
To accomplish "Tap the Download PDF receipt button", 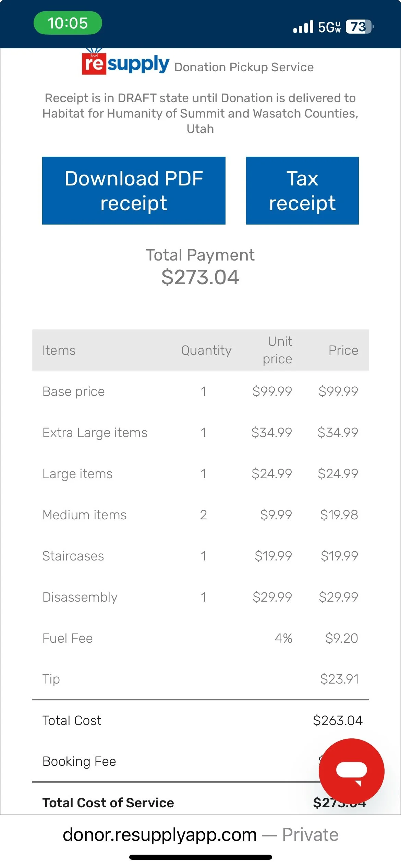I will tap(134, 191).
